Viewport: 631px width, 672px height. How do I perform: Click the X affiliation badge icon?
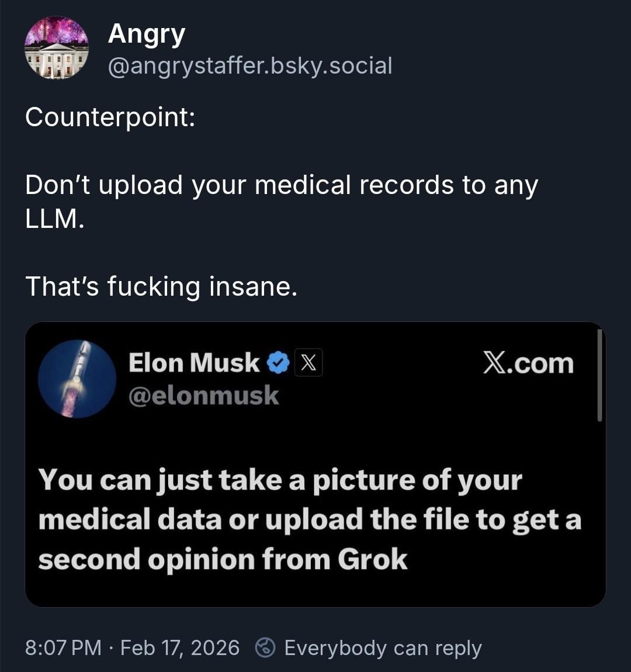click(x=308, y=363)
